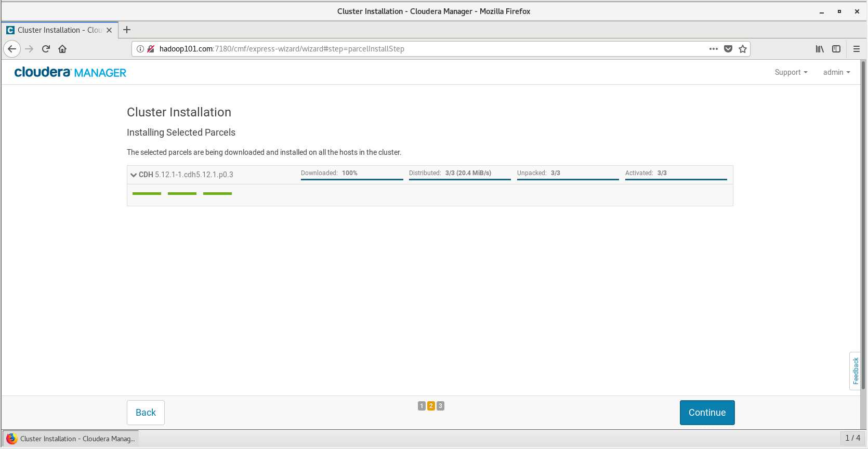Click the browser forward arrow
Viewport: 868px width, 449px height.
[x=29, y=49]
